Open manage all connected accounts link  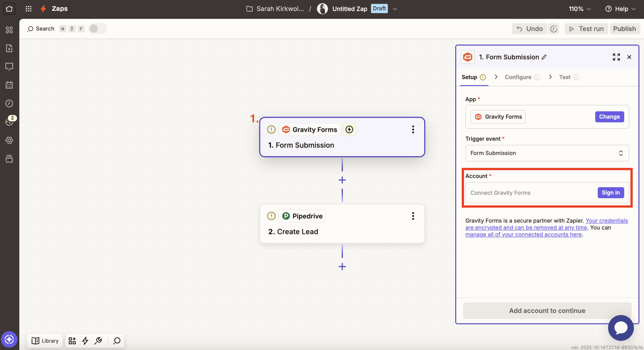click(x=523, y=234)
